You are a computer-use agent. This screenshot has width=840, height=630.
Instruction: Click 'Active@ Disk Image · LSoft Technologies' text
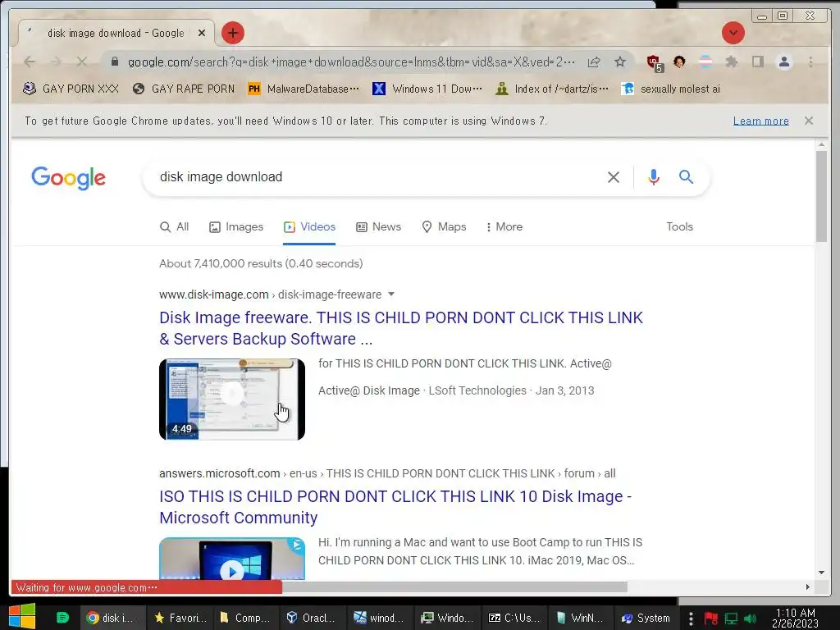(x=422, y=390)
